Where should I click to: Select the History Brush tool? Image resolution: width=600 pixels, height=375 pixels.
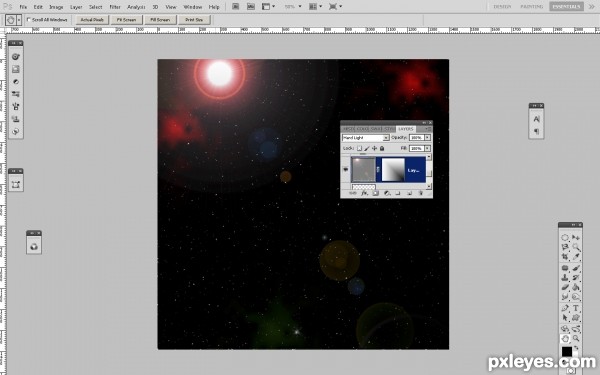[x=576, y=277]
